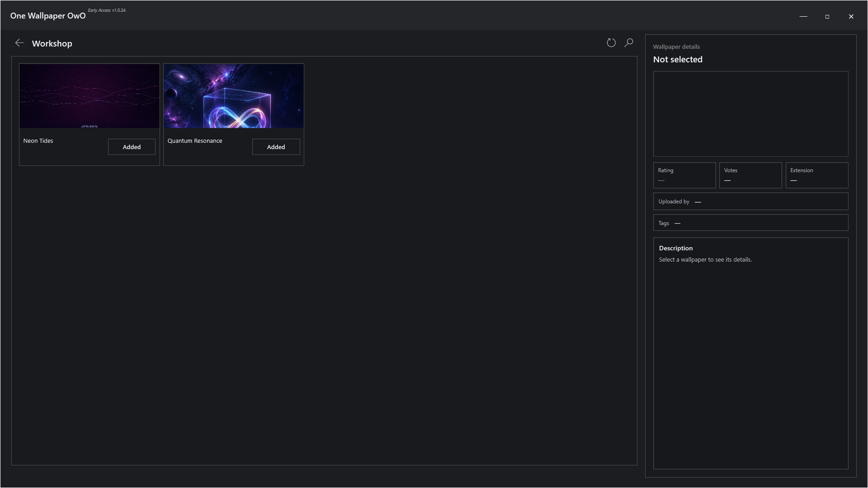Select the Neon Tides wallpaper thumbnail
This screenshot has width=868, height=488.
click(x=90, y=96)
